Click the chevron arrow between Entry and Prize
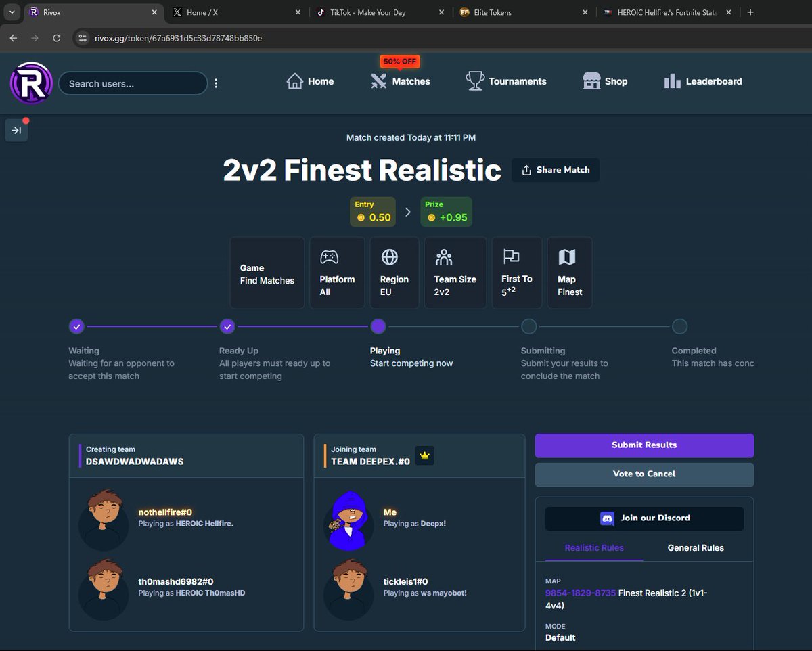The width and height of the screenshot is (812, 651). point(408,212)
